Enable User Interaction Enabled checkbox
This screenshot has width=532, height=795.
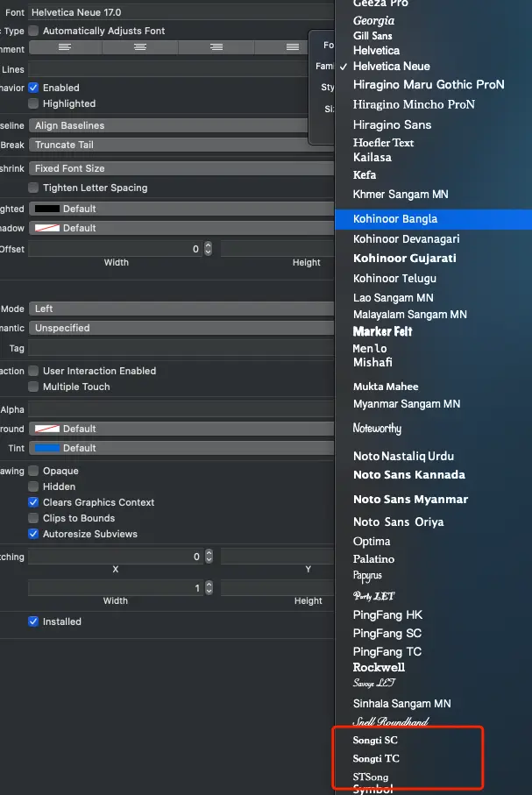[x=33, y=371]
